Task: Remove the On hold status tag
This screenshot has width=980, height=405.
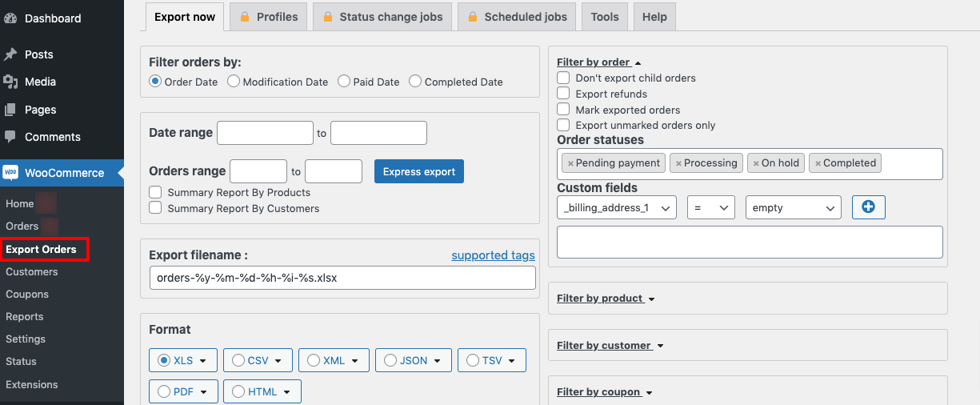Action: [x=756, y=163]
